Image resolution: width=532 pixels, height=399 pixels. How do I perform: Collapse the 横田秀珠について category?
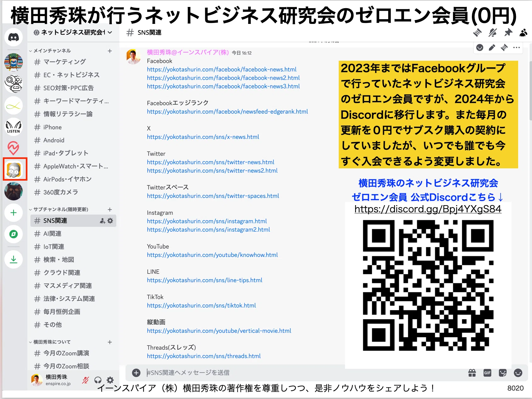coord(50,342)
